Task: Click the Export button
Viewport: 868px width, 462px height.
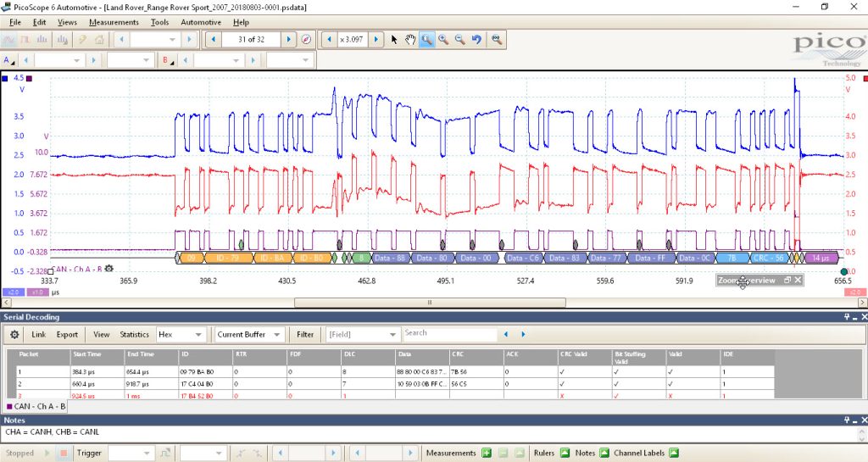Action: [x=67, y=335]
